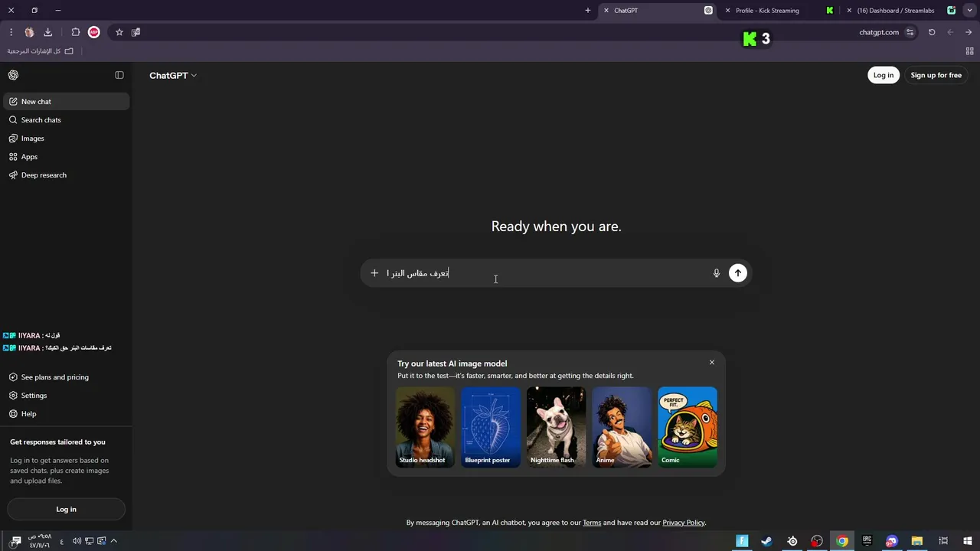The height and width of the screenshot is (551, 980).
Task: Open the Privacy Policy link
Action: pyautogui.click(x=684, y=523)
